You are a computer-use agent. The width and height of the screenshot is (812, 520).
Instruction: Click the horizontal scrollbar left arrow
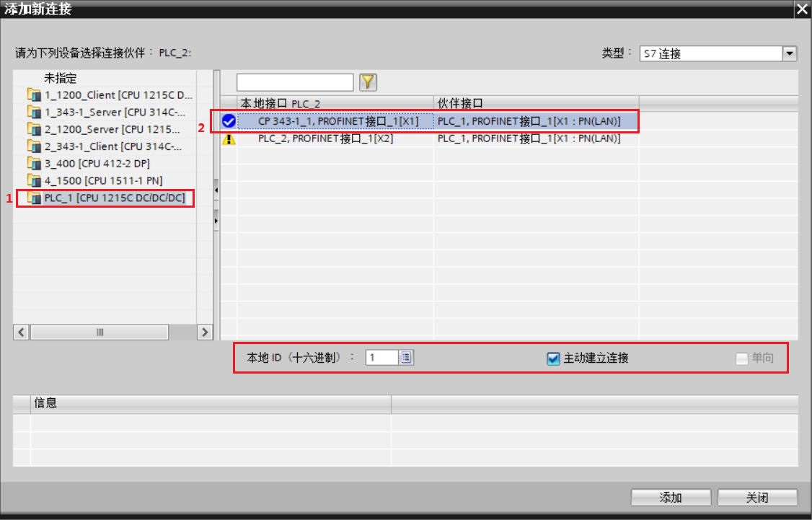tap(21, 332)
